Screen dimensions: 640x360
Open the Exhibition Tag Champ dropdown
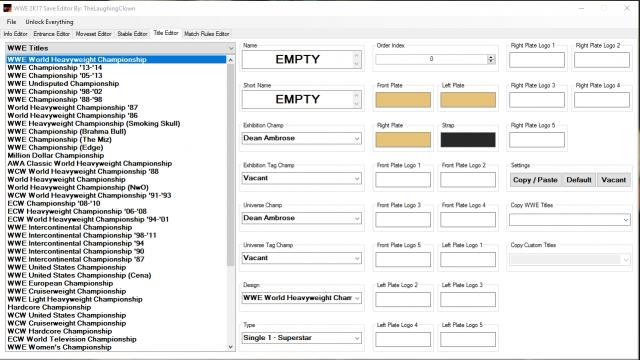click(302, 178)
